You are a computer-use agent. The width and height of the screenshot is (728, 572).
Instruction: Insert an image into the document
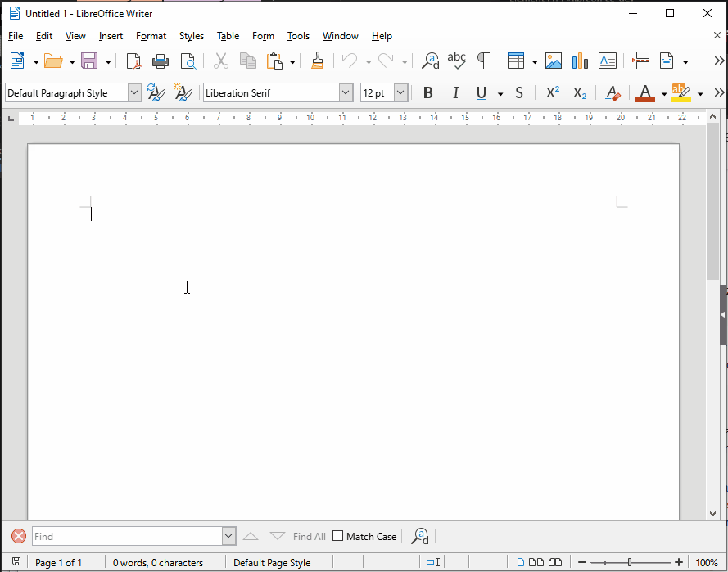tap(554, 60)
